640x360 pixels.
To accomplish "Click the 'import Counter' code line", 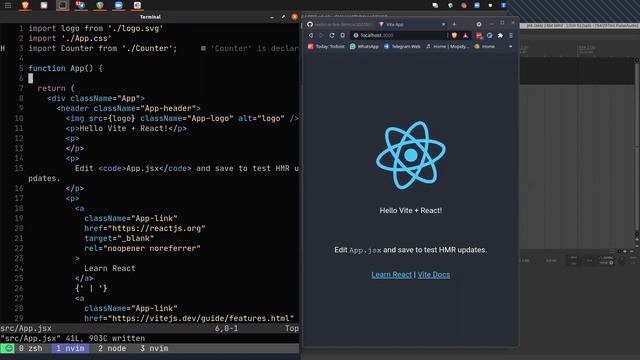I will tap(103, 49).
